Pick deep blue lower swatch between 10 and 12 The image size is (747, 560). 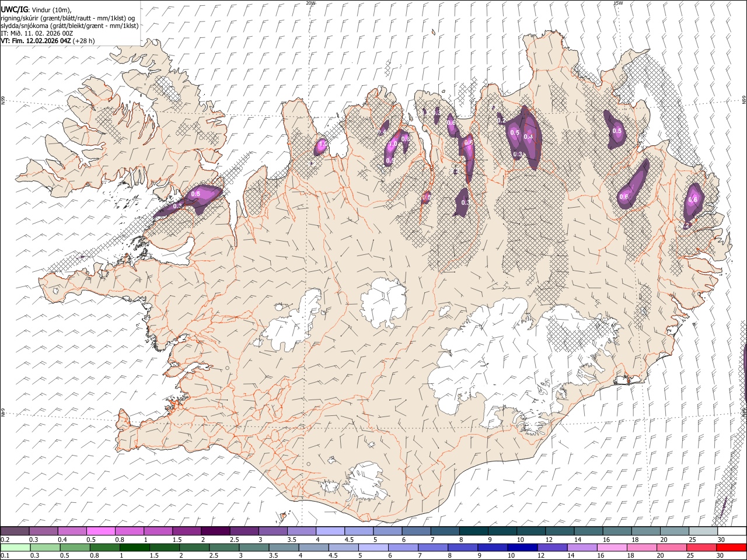[x=522, y=547]
